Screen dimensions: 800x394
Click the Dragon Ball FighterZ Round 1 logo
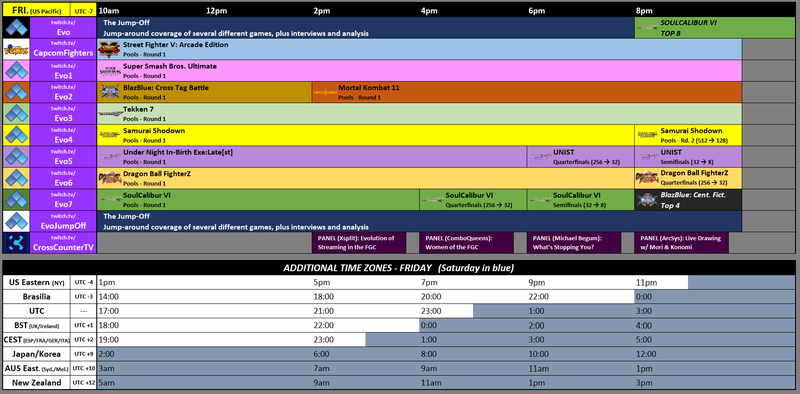pyautogui.click(x=109, y=178)
